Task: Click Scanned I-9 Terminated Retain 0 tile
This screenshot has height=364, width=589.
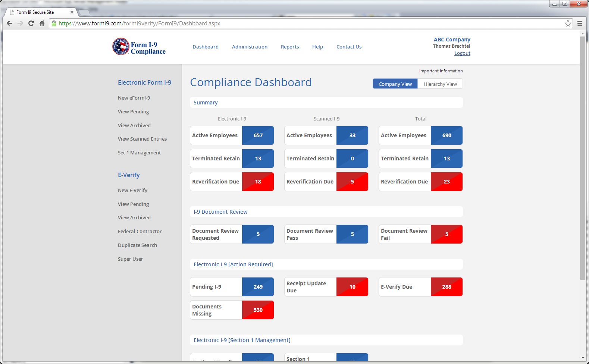Action: [326, 159]
